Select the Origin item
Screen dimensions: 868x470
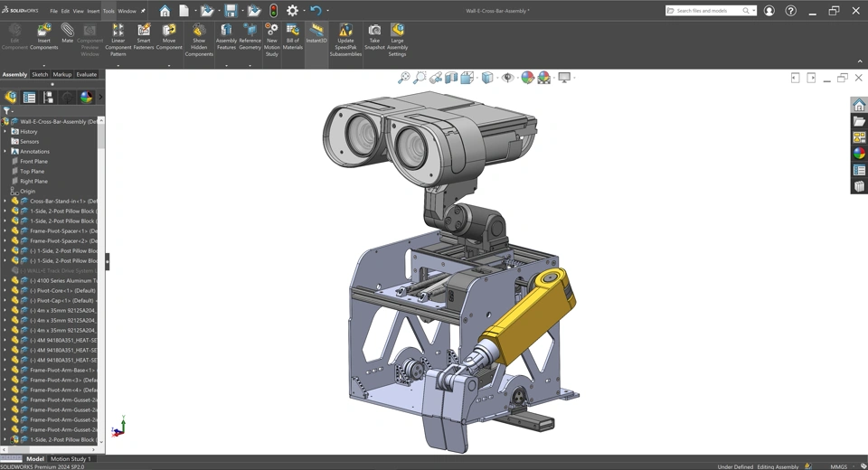pyautogui.click(x=27, y=192)
